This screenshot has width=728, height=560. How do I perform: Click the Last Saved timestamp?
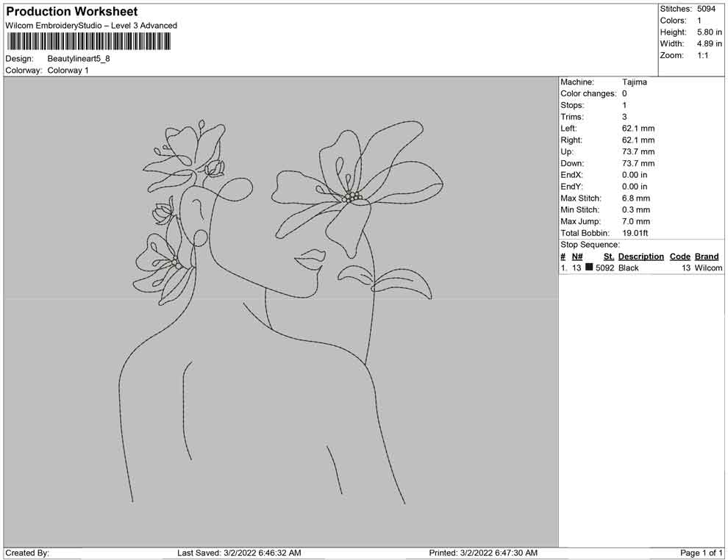239,553
